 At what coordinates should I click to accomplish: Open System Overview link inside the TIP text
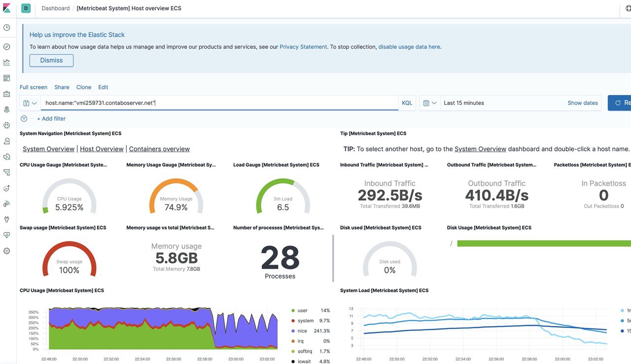point(480,149)
